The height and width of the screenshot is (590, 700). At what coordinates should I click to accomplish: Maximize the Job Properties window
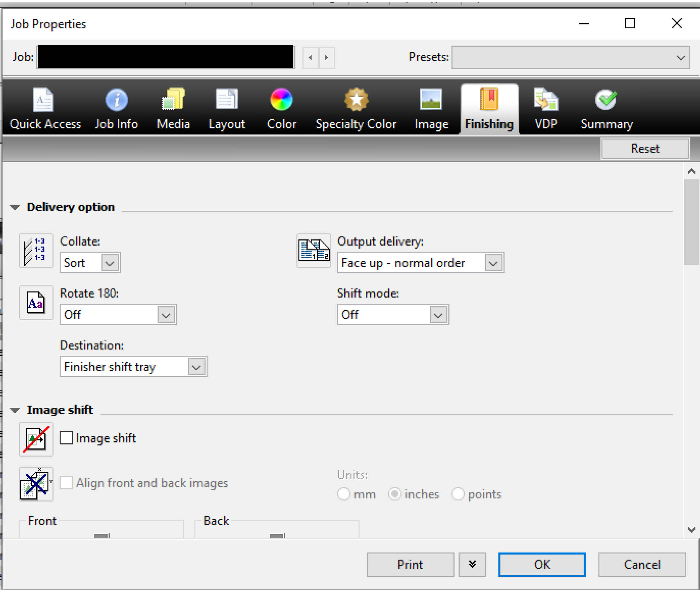click(x=630, y=23)
